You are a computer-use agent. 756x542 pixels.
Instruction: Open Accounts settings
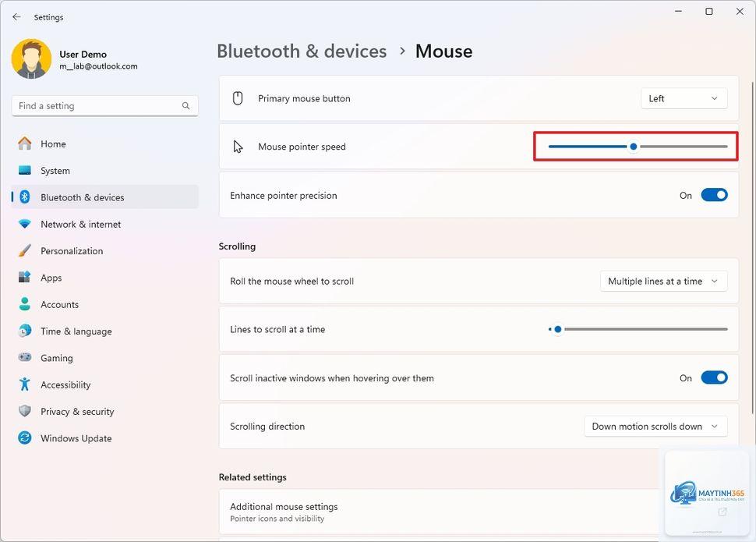pos(104,305)
